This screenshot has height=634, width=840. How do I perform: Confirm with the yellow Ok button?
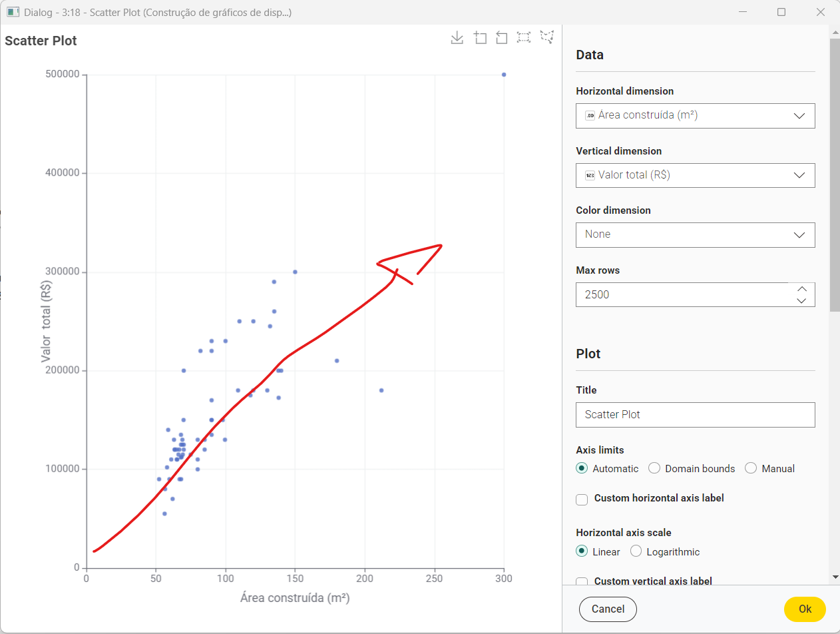805,609
